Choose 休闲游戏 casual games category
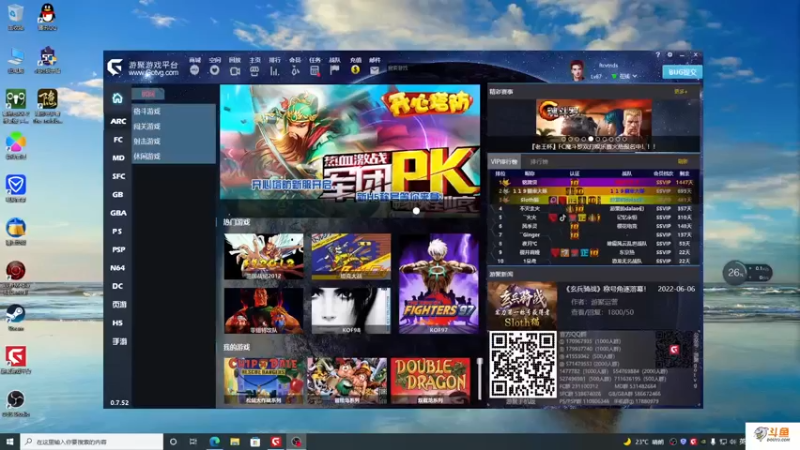 tap(147, 156)
